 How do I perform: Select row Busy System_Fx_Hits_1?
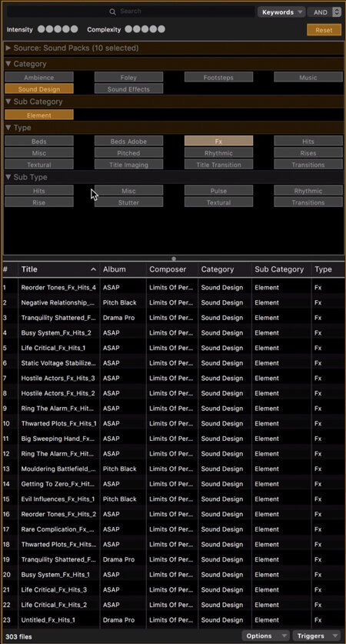[x=173, y=575]
